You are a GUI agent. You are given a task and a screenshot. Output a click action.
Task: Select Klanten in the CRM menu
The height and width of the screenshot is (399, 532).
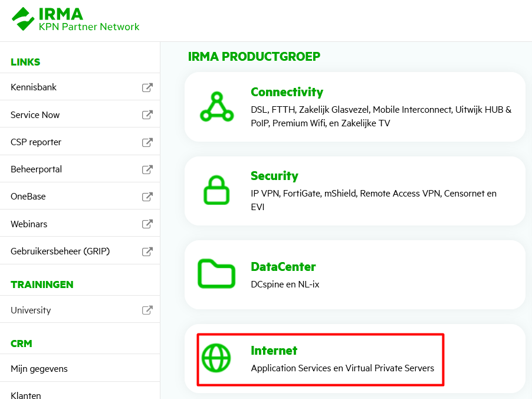26,395
